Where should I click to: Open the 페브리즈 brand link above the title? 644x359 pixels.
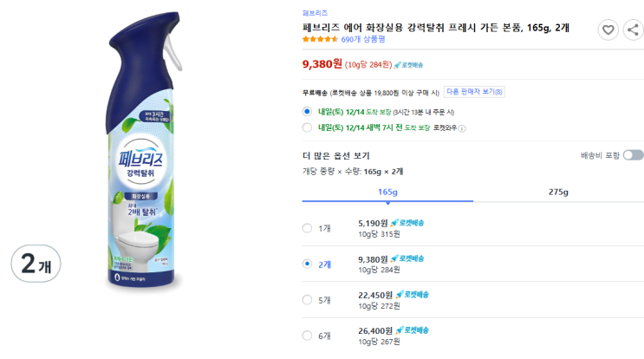[315, 14]
